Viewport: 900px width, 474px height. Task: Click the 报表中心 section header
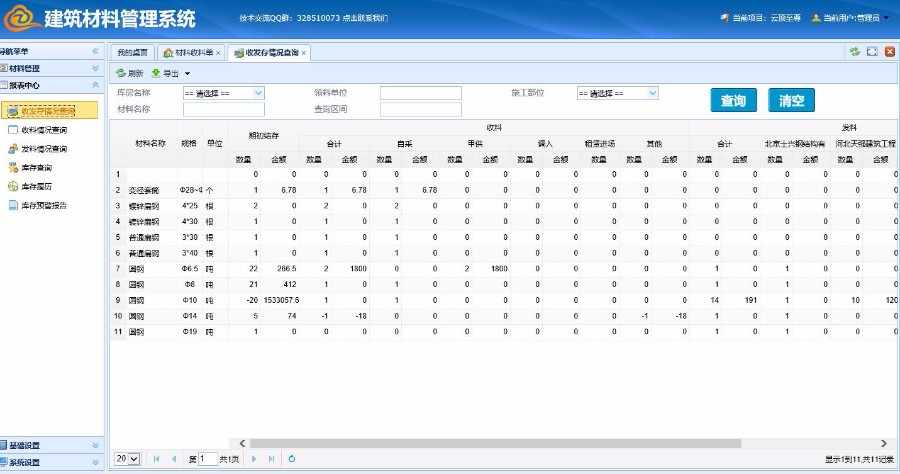click(52, 85)
